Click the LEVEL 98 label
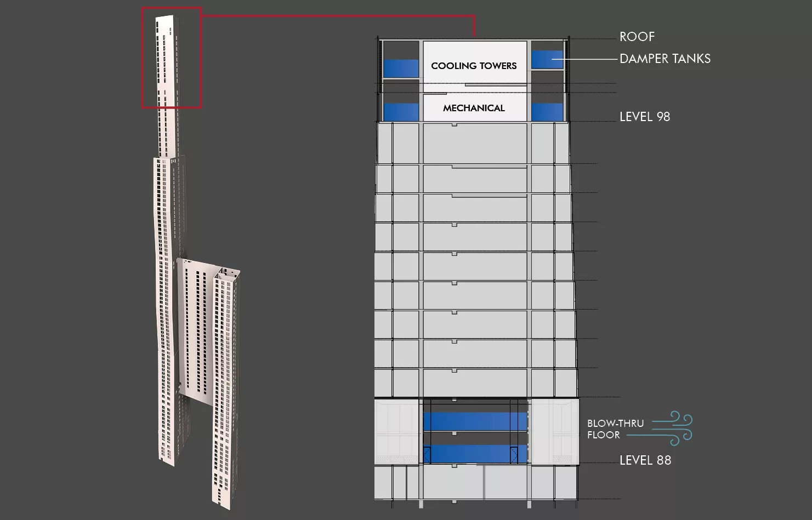This screenshot has height=520, width=812. [x=645, y=117]
